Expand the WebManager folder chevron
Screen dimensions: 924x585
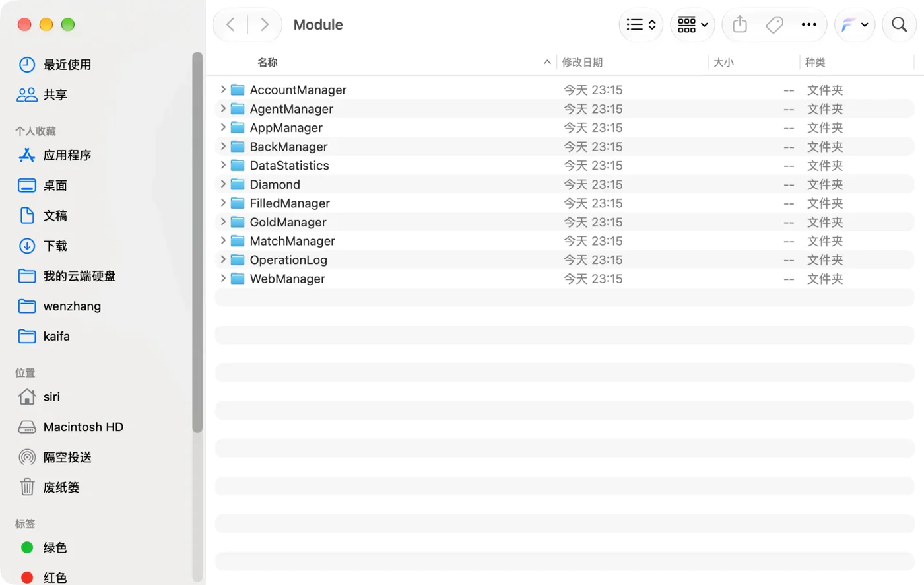click(x=223, y=279)
